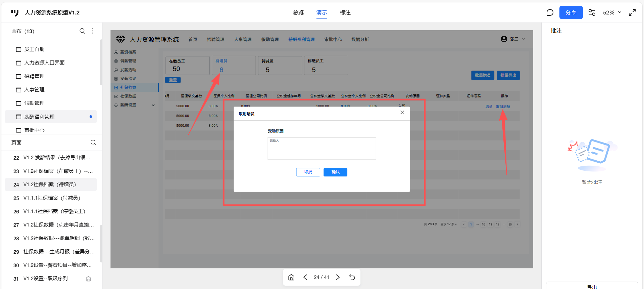Click the reset/undo arrow in the page bar
Screen dimensions: 644x289
[x=352, y=277]
